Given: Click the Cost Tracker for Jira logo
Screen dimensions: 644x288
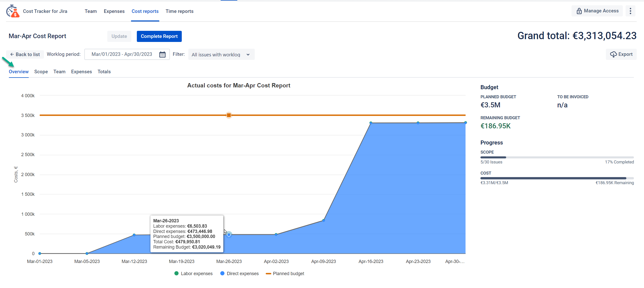Looking at the screenshot, I should [x=13, y=11].
